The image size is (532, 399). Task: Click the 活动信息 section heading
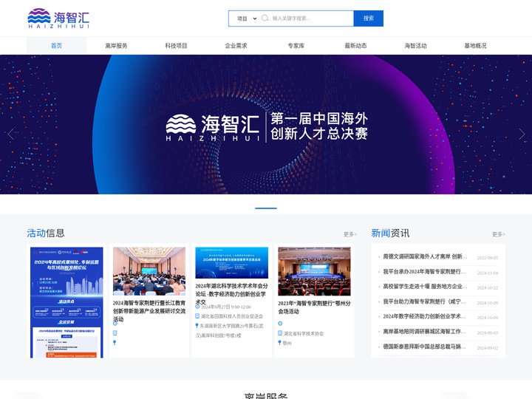pyautogui.click(x=46, y=233)
